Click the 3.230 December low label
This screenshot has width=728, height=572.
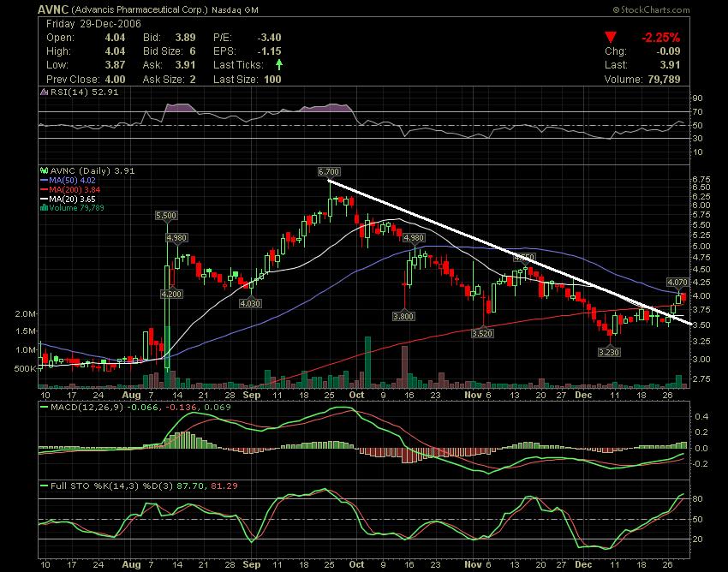[x=609, y=353]
